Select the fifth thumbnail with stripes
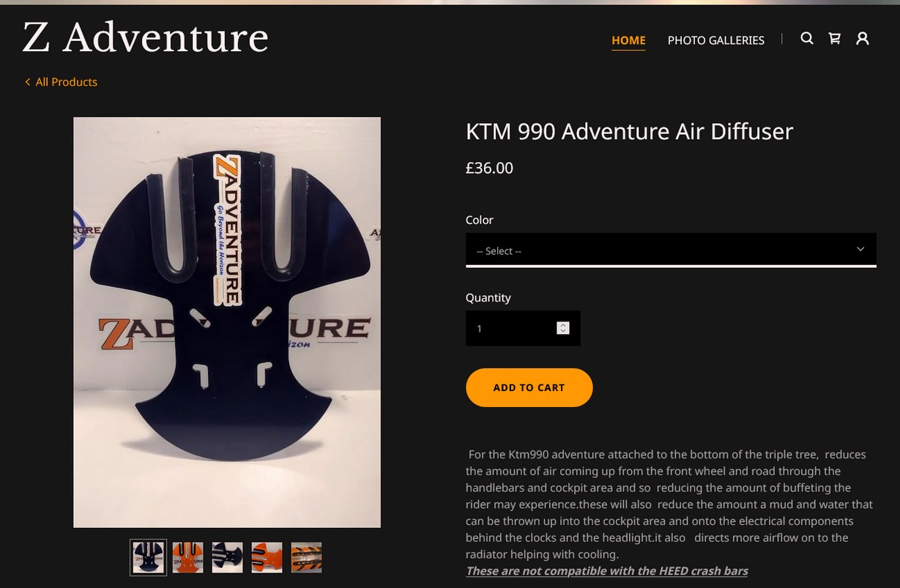The image size is (900, 588). coord(307,557)
